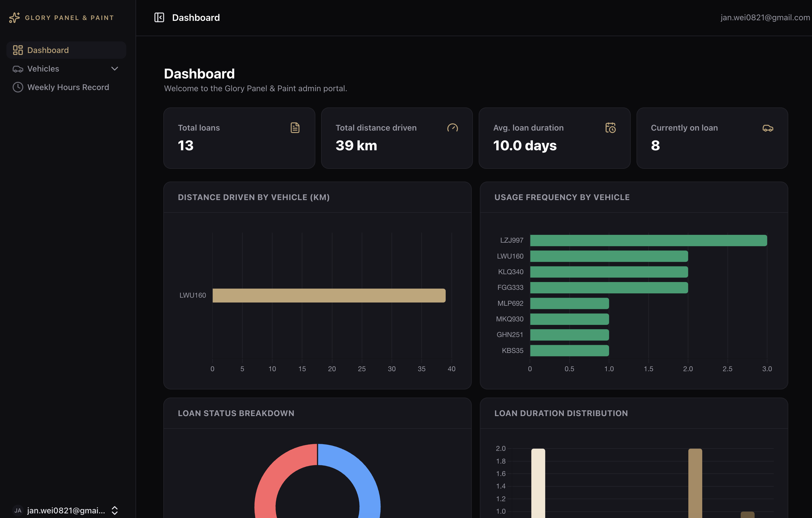Click the KLQ340 vehicle label
Screen dimensions: 812x518
511,272
